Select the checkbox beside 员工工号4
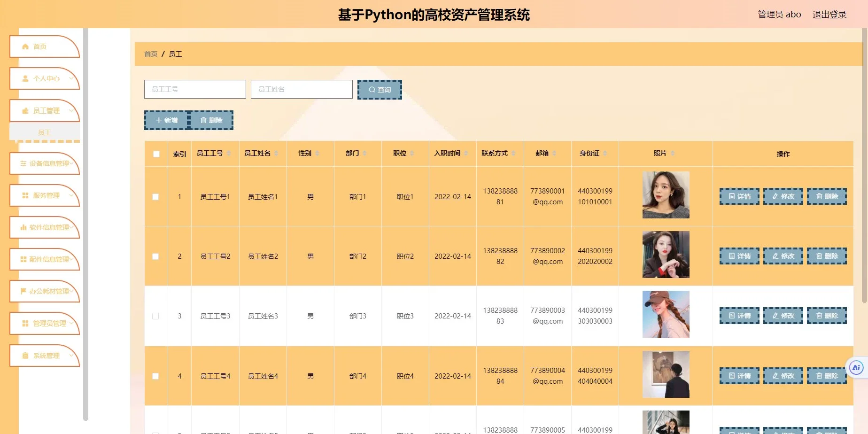Screen dimensions: 868x434 click(x=155, y=376)
